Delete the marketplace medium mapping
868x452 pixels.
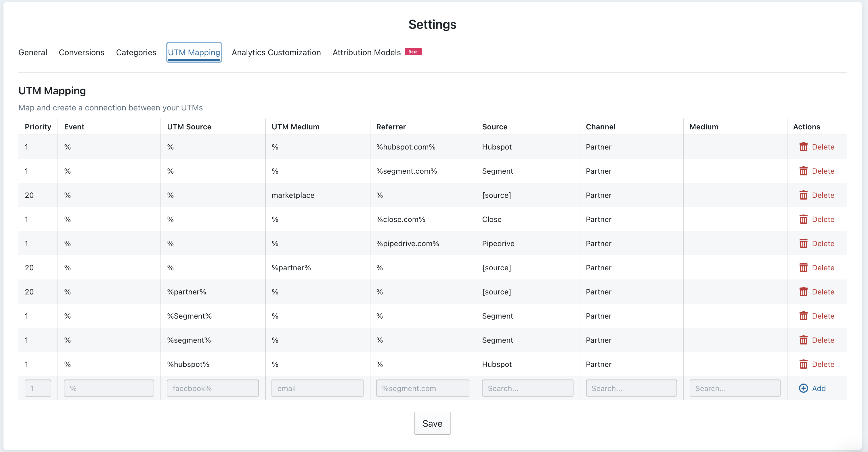pyautogui.click(x=817, y=195)
